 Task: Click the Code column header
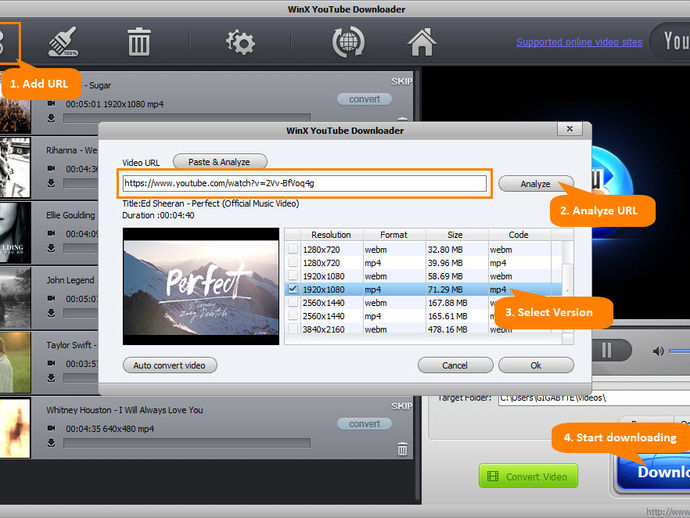point(518,235)
